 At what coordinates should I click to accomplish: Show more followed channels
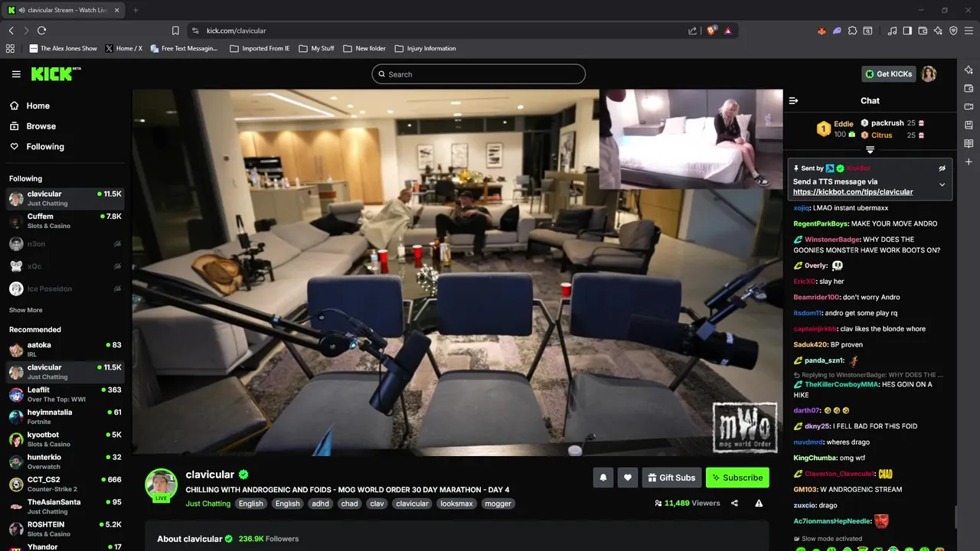point(26,310)
